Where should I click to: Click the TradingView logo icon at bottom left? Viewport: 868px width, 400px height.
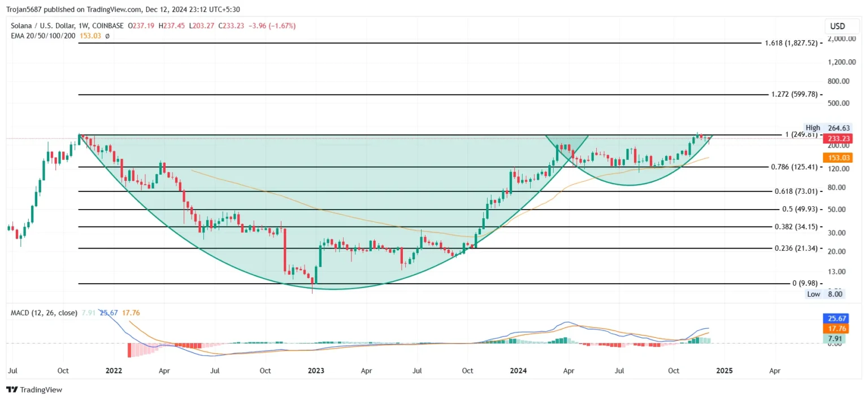pos(11,390)
